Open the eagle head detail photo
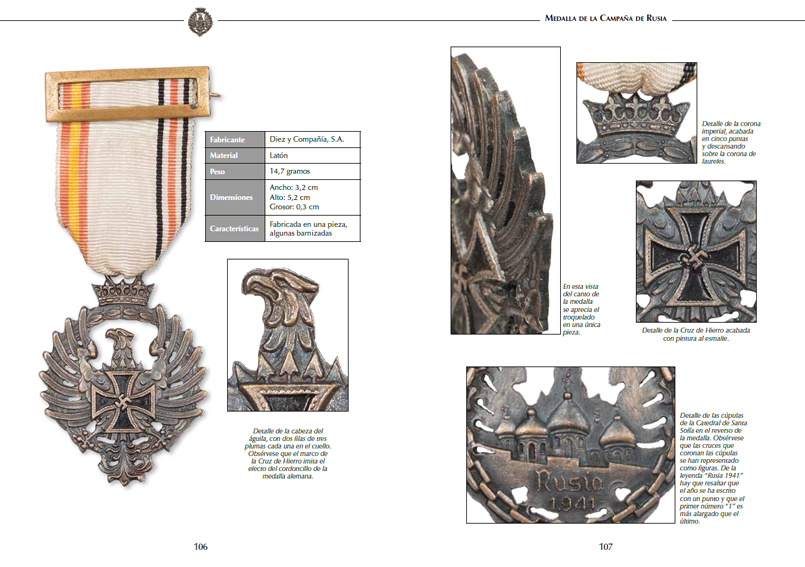The width and height of the screenshot is (805, 567). (288, 335)
